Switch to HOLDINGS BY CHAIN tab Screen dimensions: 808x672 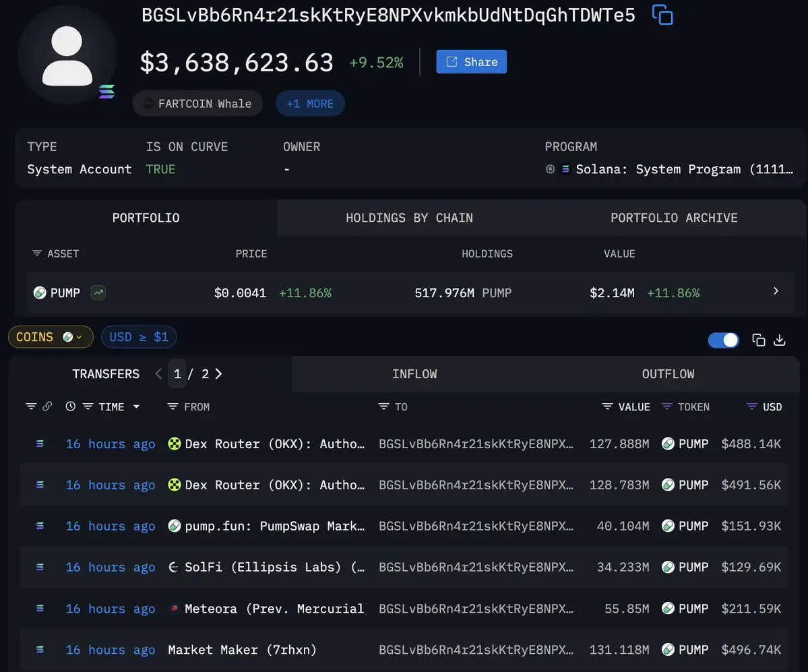click(x=409, y=218)
